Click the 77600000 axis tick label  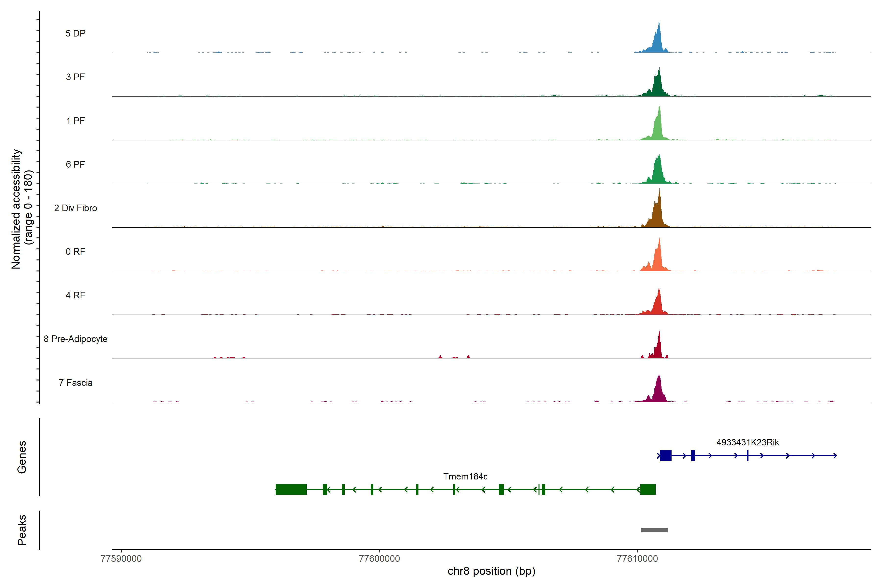[x=379, y=559]
